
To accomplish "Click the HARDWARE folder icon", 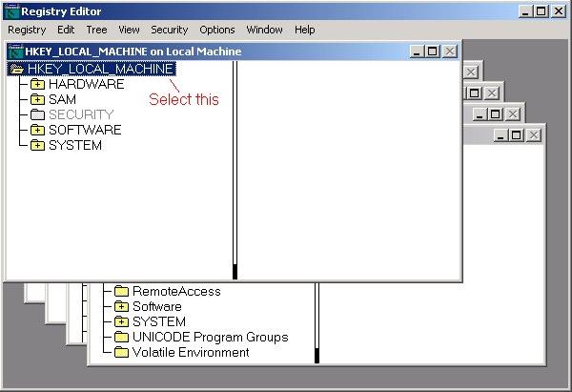I will (x=37, y=85).
